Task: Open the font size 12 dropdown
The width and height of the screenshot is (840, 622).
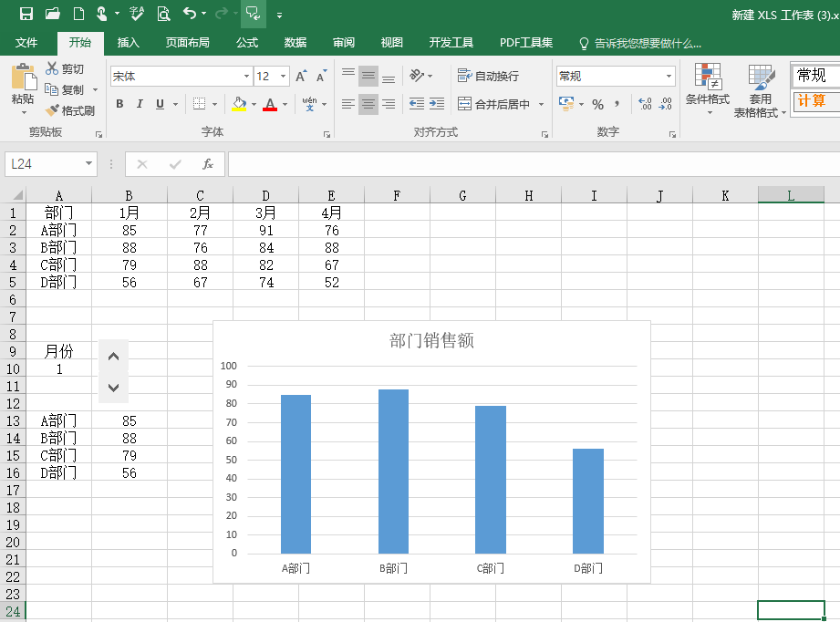Action: click(283, 76)
